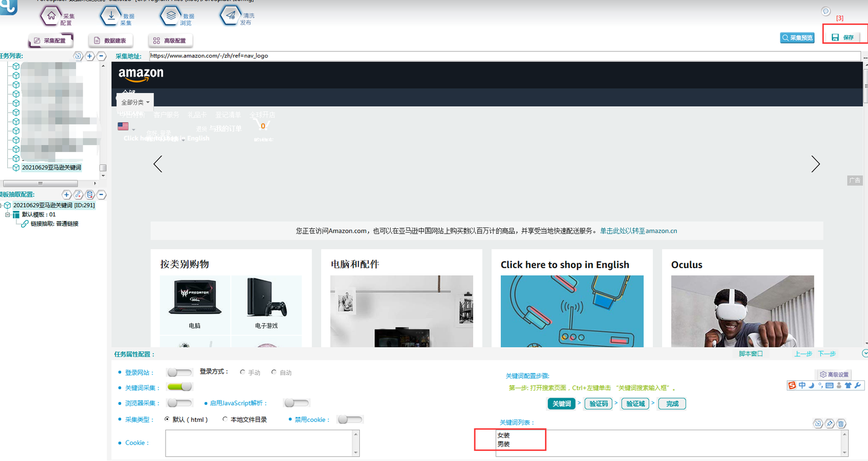Select 默认 (html) collection type radio
The height and width of the screenshot is (461, 868).
click(x=168, y=419)
